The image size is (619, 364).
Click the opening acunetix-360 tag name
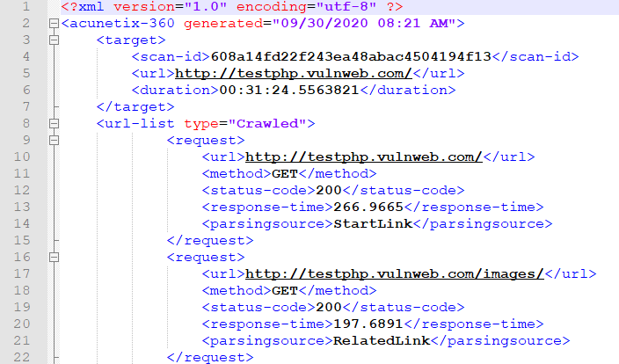point(122,23)
